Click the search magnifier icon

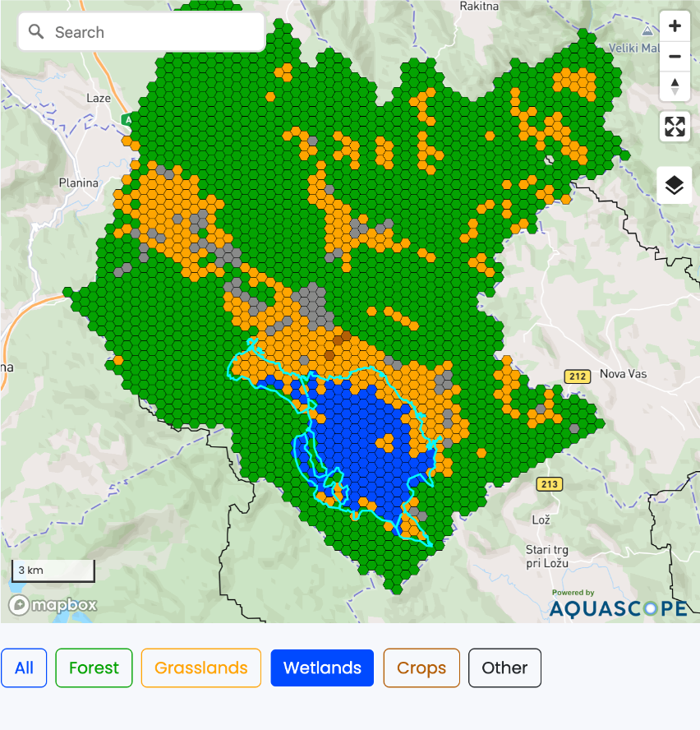[x=36, y=32]
